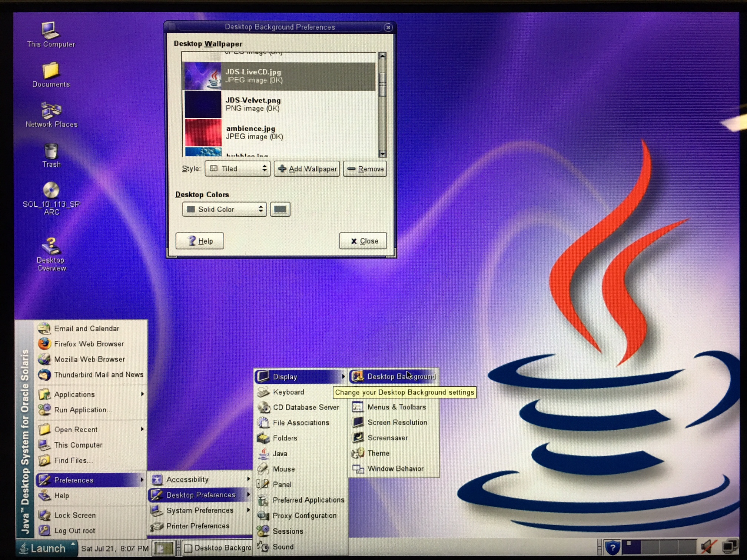Open Sessions preferences
This screenshot has width=747, height=560.
pos(301,531)
